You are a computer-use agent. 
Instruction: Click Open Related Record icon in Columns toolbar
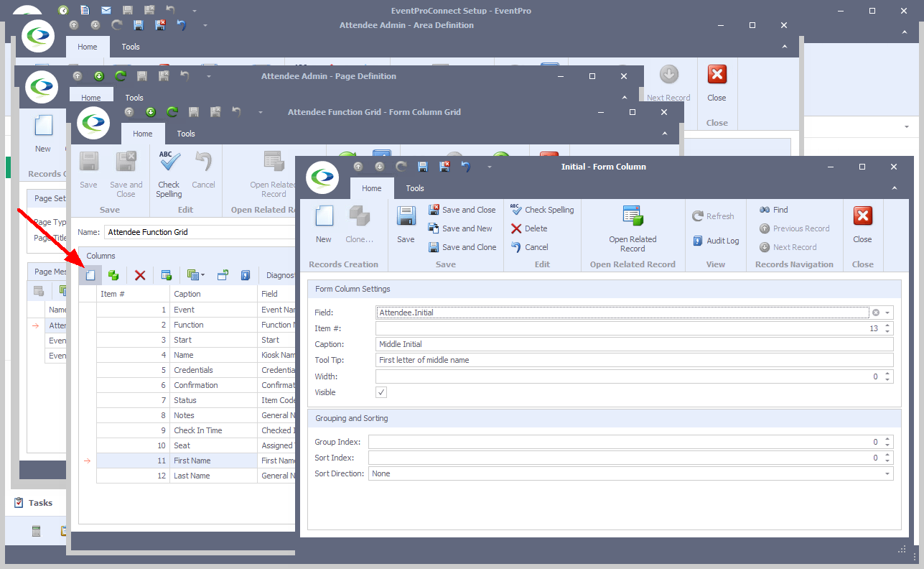[166, 275]
